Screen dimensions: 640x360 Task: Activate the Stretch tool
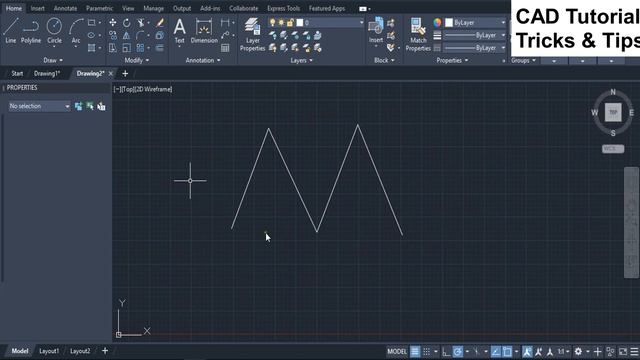[x=113, y=48]
